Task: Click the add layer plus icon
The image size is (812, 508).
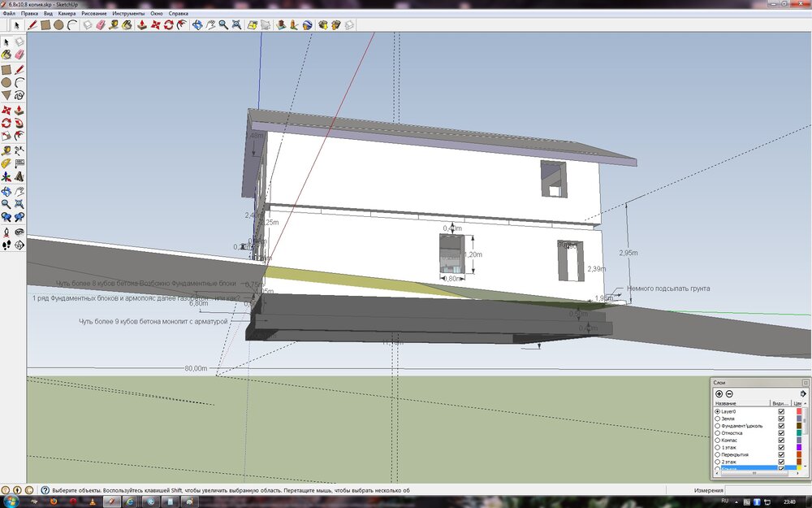Action: click(719, 393)
